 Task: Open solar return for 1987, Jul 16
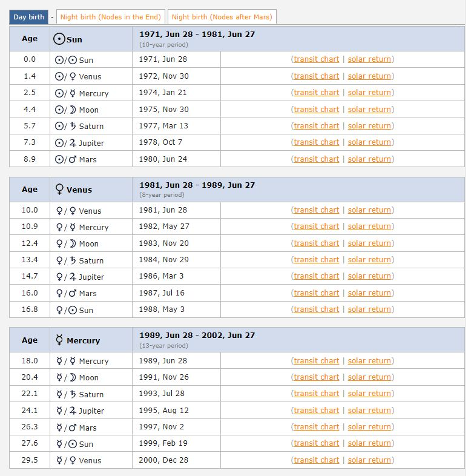369,293
